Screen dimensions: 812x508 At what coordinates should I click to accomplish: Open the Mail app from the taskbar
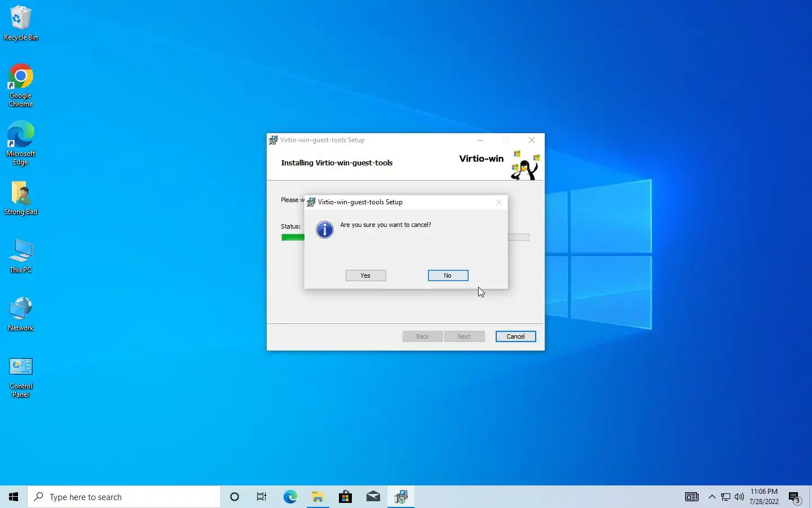(373, 497)
